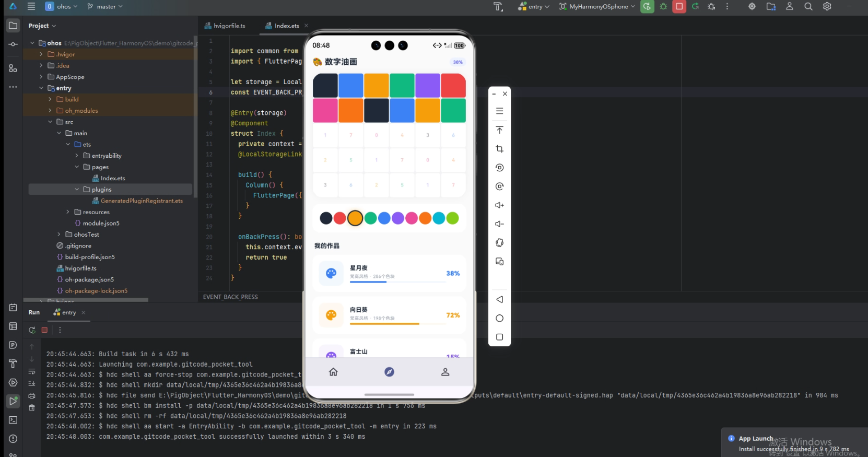This screenshot has height=457, width=868.
Task: Open the Project tool window icon
Action: tap(13, 26)
